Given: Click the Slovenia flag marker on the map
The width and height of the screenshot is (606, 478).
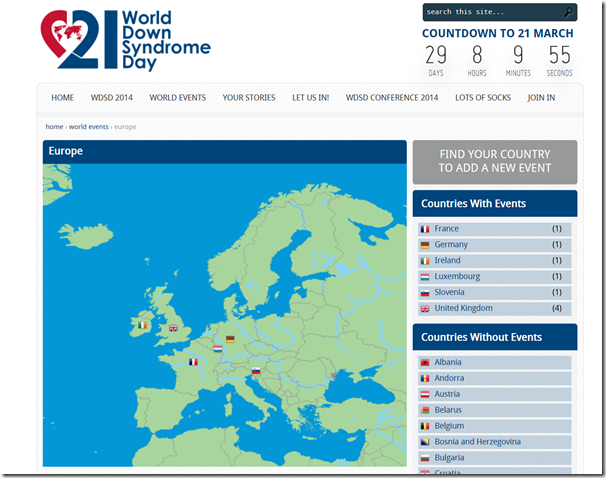Looking at the screenshot, I should pos(256,371).
